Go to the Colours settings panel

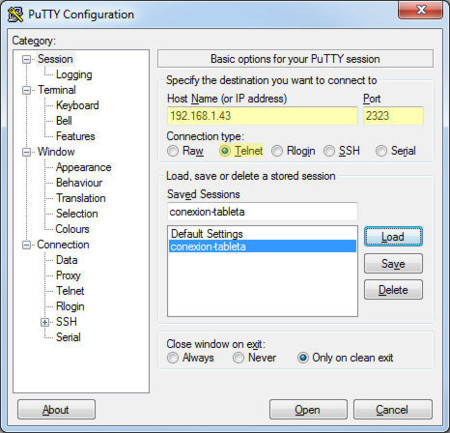click(x=72, y=229)
